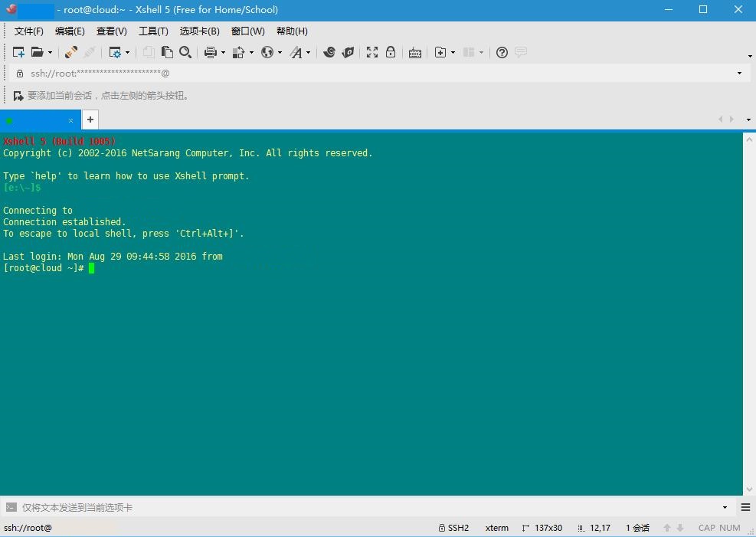
Task: Open the 编辑(E) menu
Action: 70,31
